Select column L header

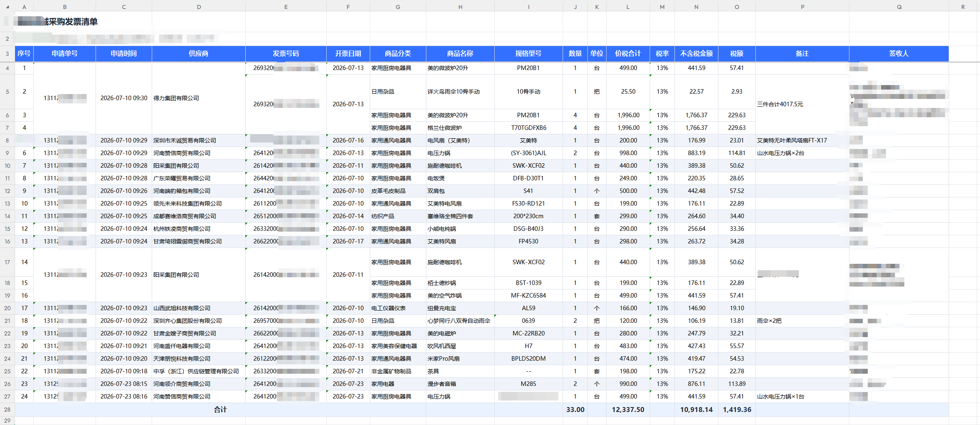tap(628, 7)
